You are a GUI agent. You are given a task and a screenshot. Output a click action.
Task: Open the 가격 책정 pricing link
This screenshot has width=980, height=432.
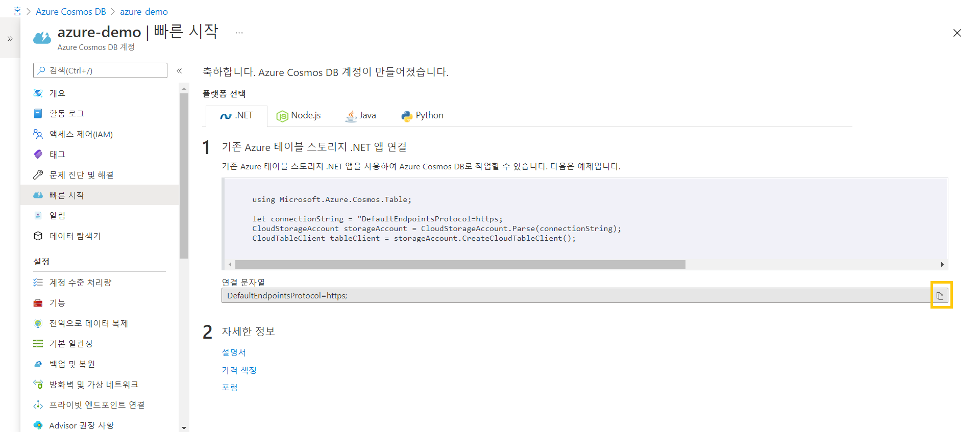[239, 370]
